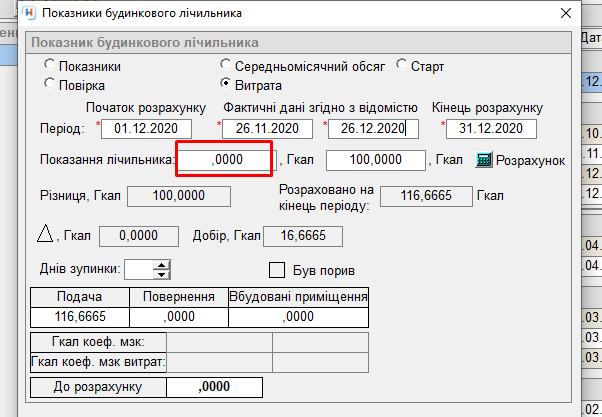Click the calculator icon next to Розрахунок
This screenshot has width=602, height=417.
click(485, 160)
